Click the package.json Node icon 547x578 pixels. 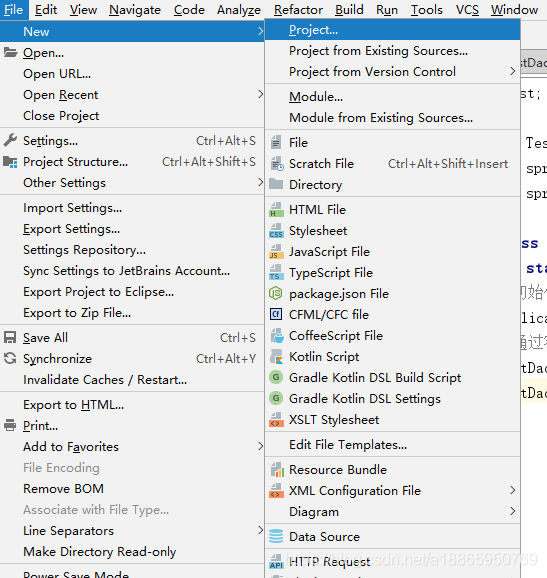pos(276,293)
